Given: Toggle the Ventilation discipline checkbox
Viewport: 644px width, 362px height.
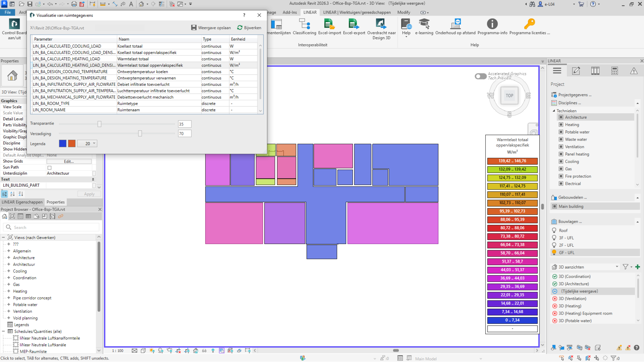Looking at the screenshot, I should tap(561, 147).
